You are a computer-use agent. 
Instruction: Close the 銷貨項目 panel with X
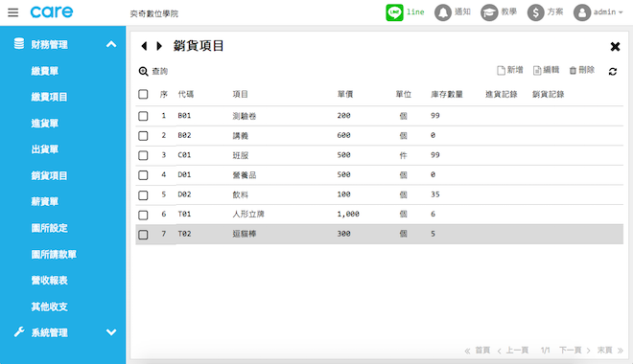coord(615,47)
